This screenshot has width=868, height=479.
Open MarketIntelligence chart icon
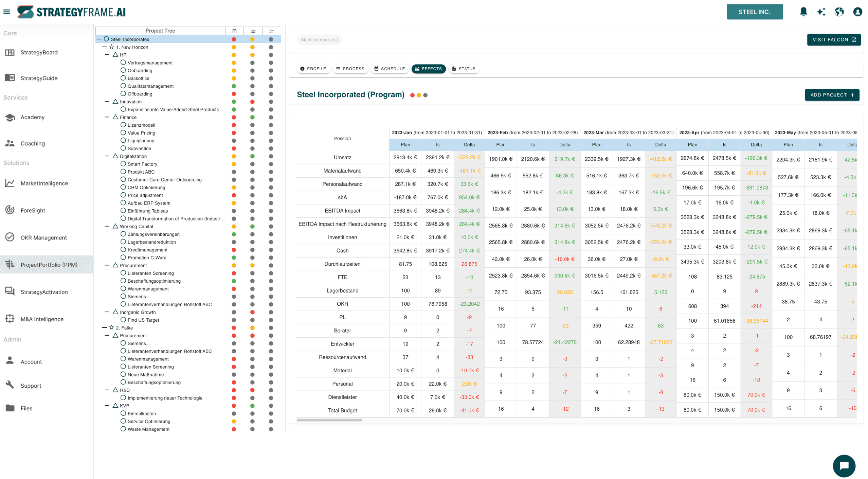click(x=10, y=183)
